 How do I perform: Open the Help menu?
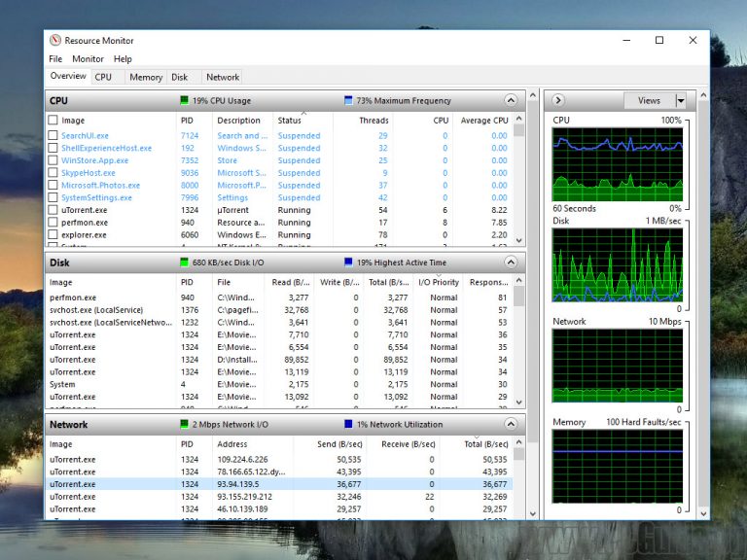pyautogui.click(x=123, y=59)
